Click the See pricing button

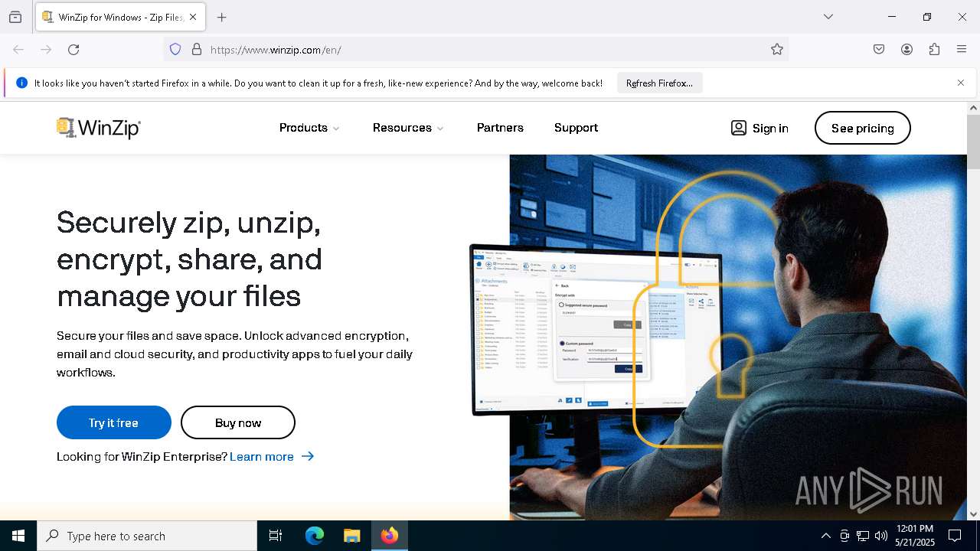862,128
